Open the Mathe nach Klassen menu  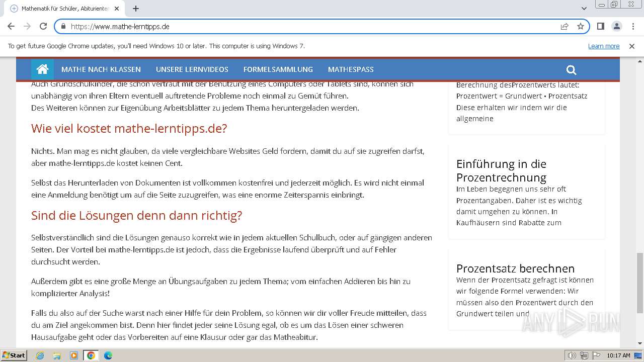click(101, 69)
